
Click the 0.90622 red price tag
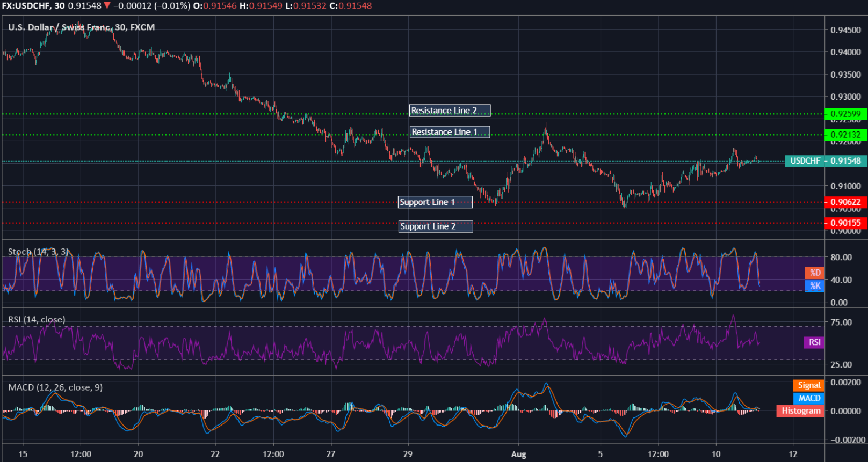[x=845, y=202]
